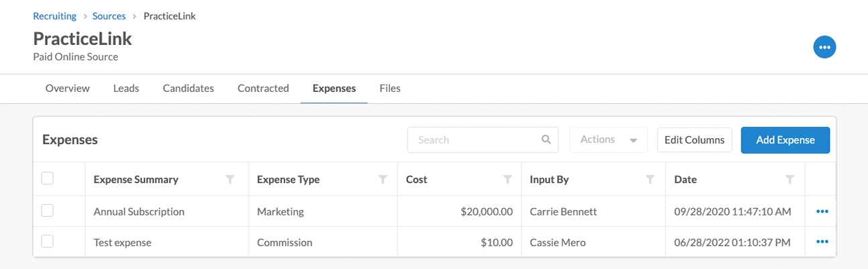Click the $10.00 cost value
Viewport: 868px width, 269px height.
click(x=497, y=242)
